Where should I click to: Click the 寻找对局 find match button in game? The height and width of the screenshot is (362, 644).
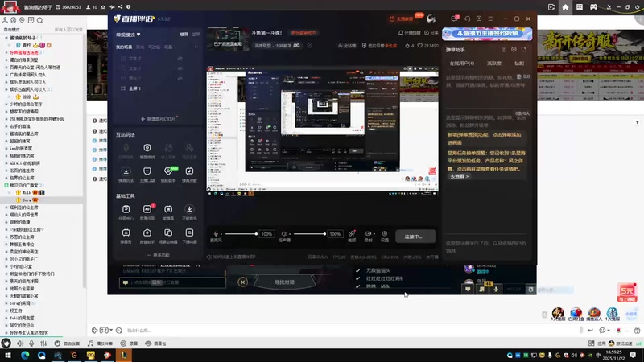click(x=284, y=282)
